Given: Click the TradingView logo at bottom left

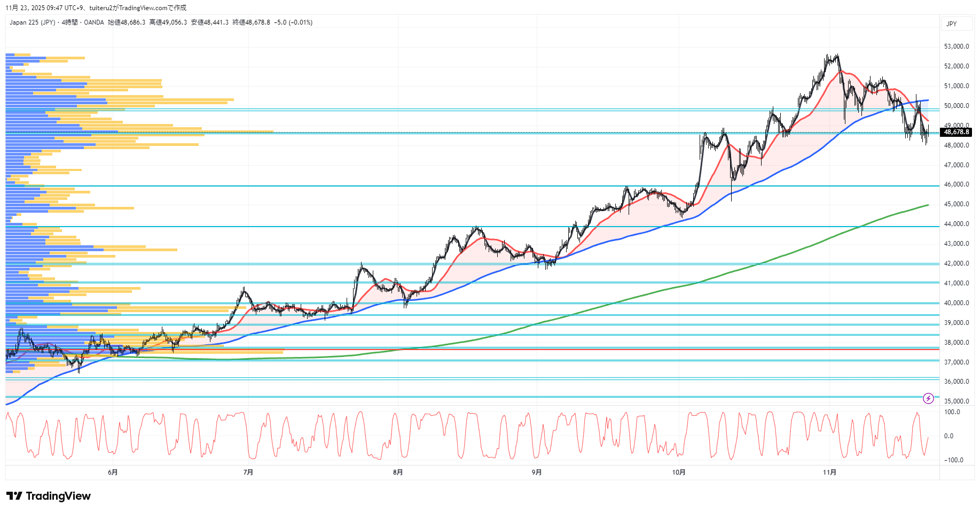Looking at the screenshot, I should click(x=49, y=496).
